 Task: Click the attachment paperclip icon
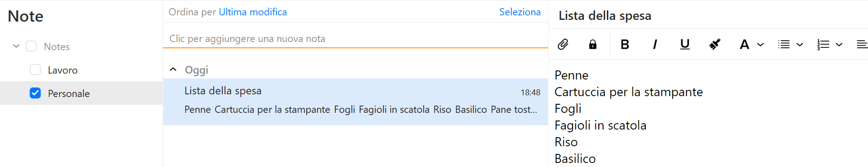[x=563, y=44]
